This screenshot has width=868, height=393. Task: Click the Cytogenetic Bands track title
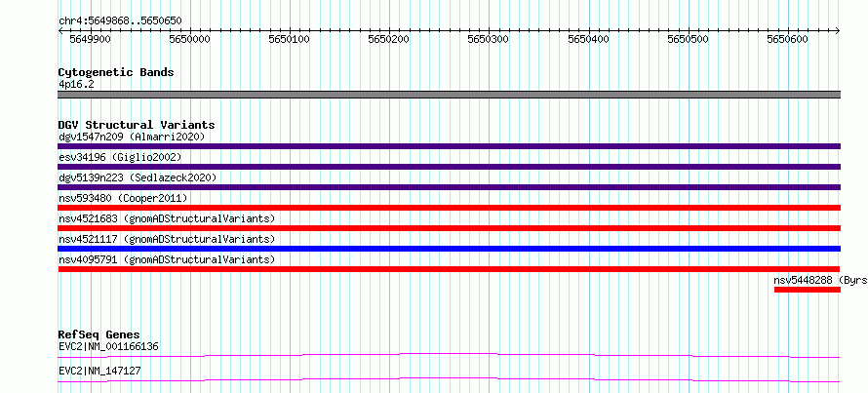[x=116, y=72]
